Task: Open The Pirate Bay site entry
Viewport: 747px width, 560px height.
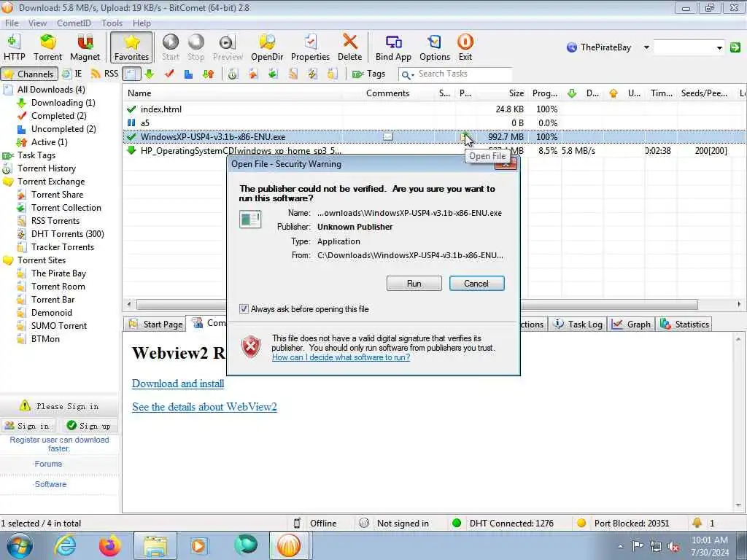Action: pyautogui.click(x=58, y=273)
